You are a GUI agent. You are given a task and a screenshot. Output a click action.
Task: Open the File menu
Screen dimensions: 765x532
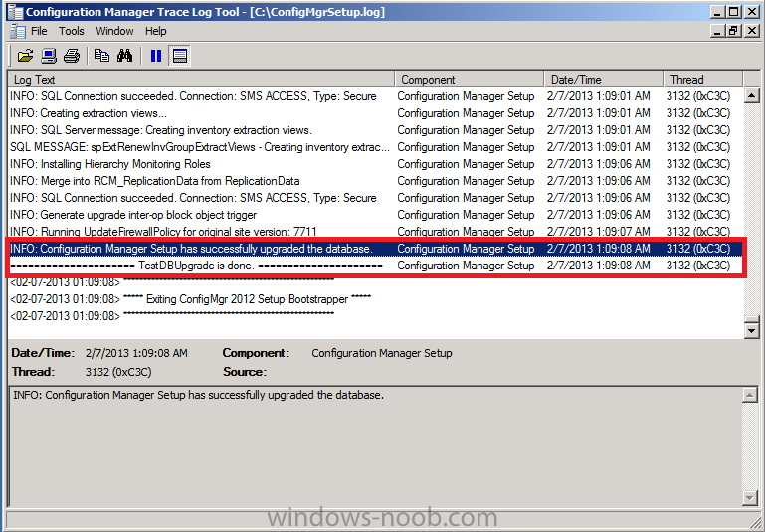[x=39, y=31]
